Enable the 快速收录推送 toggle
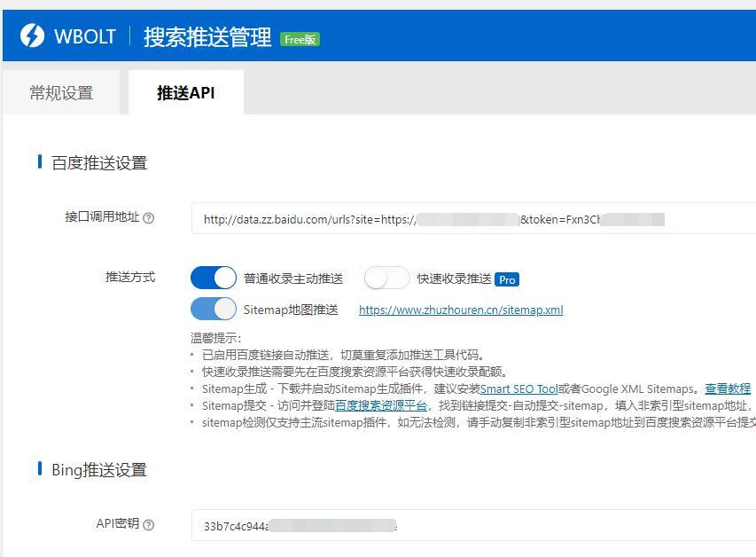756x557 pixels. [x=386, y=278]
